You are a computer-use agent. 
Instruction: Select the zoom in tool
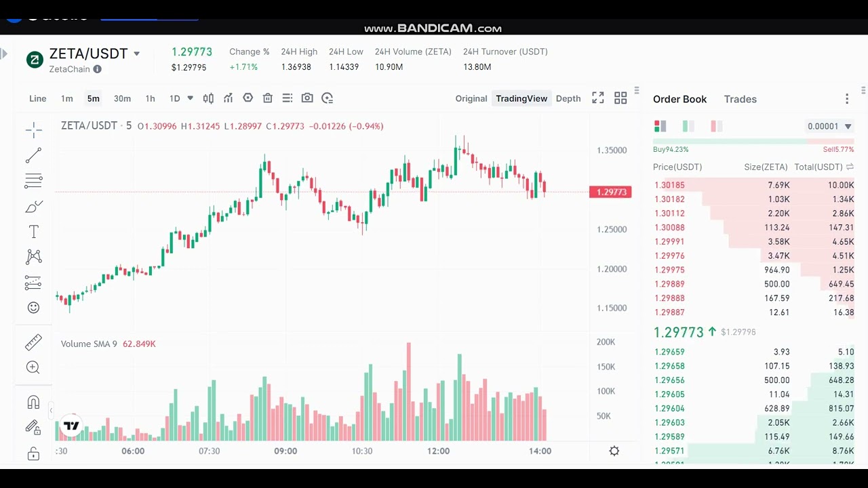point(33,367)
